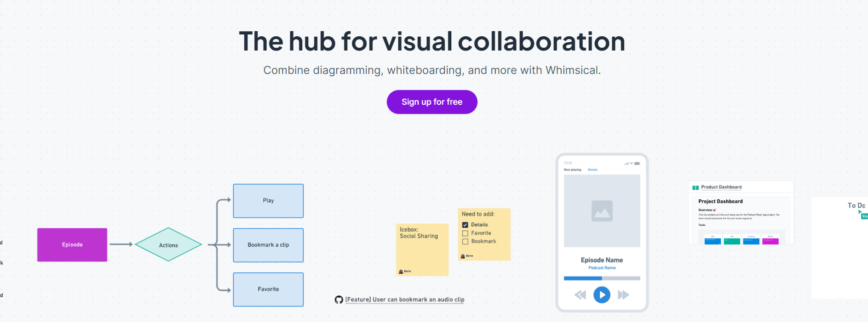The width and height of the screenshot is (868, 322).
Task: Click the teal task card in dashboard
Action: pyautogui.click(x=732, y=241)
